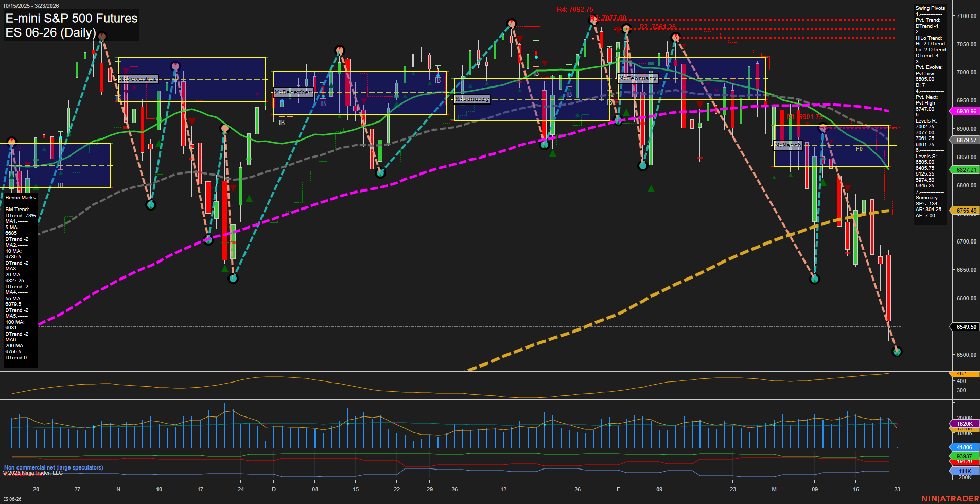The width and height of the screenshot is (980, 504).
Task: Expand the M:February monthly label
Action: click(x=638, y=78)
